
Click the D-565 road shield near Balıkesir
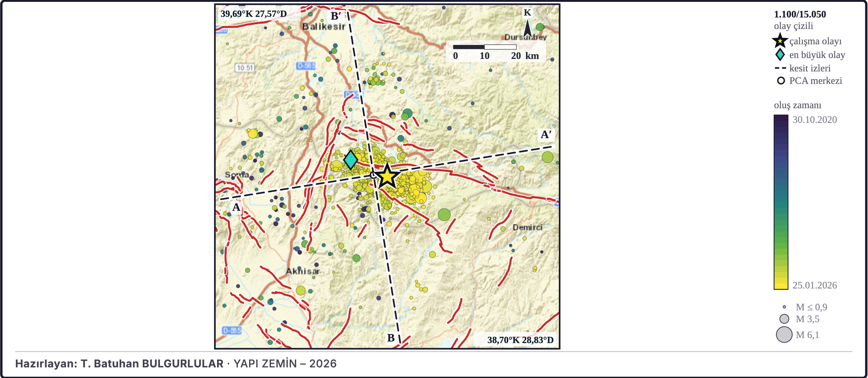click(x=306, y=66)
